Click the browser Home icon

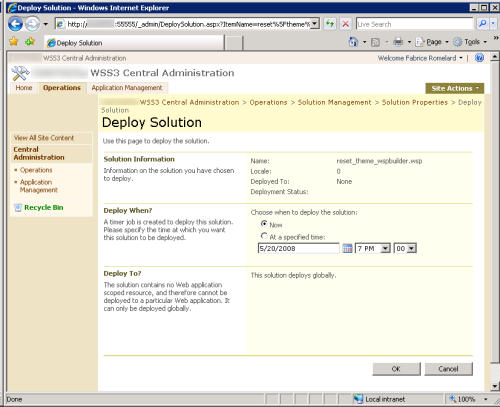point(353,42)
